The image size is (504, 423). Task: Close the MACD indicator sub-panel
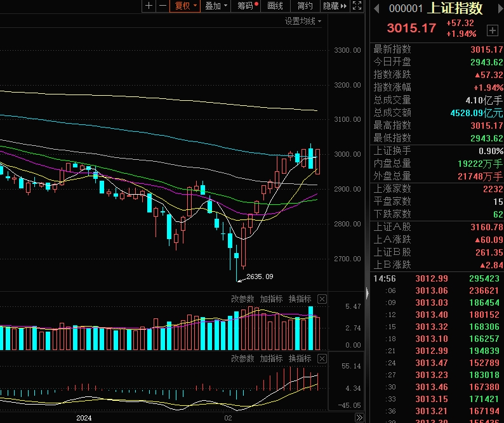point(322,358)
